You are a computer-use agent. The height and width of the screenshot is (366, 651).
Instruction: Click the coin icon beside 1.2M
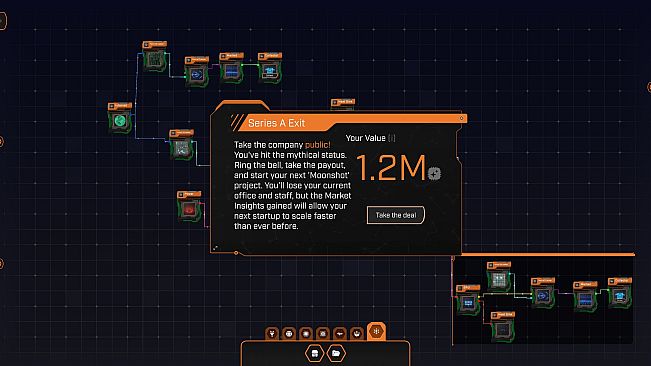pyautogui.click(x=434, y=173)
